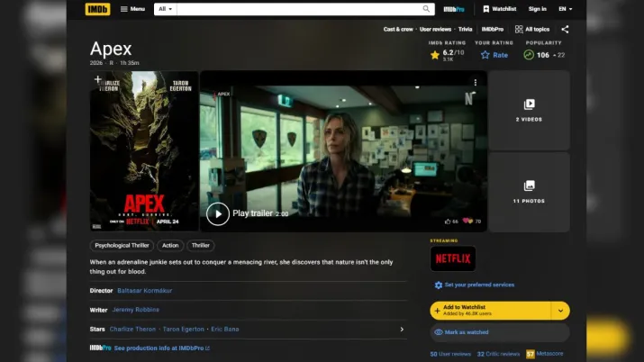644x362 pixels.
Task: Expand the Add to Watchlist dropdown arrow
Action: click(560, 311)
